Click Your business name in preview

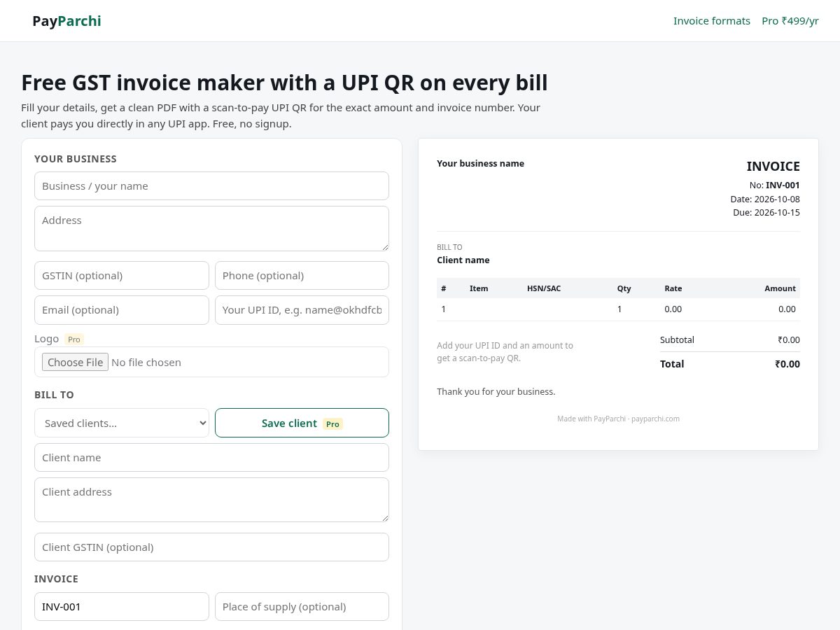coord(480,164)
